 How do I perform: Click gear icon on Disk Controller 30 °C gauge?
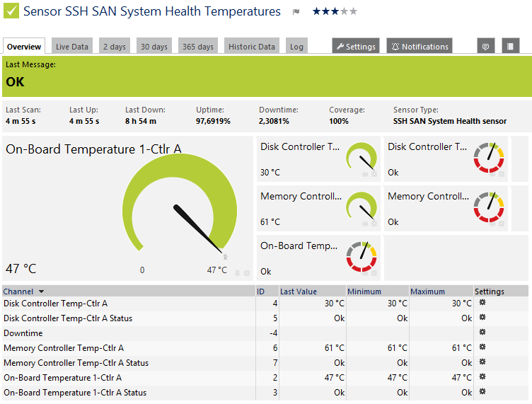click(374, 174)
